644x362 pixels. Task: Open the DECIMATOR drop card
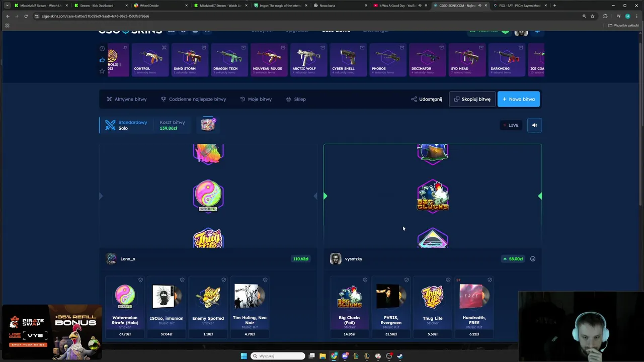tap(428, 60)
